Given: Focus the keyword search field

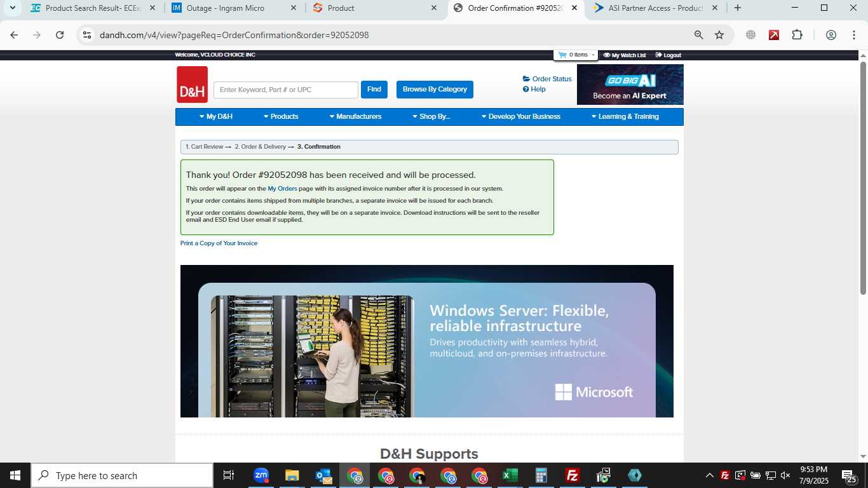Looking at the screenshot, I should (x=286, y=90).
